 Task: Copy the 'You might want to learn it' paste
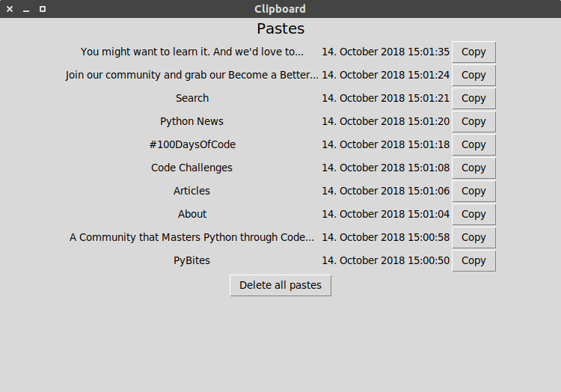(x=473, y=52)
